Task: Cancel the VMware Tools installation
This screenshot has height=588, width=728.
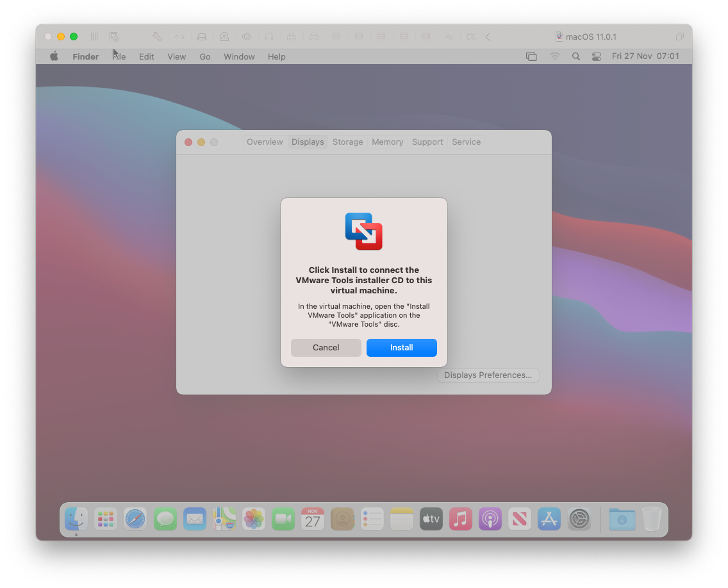Action: [x=326, y=347]
